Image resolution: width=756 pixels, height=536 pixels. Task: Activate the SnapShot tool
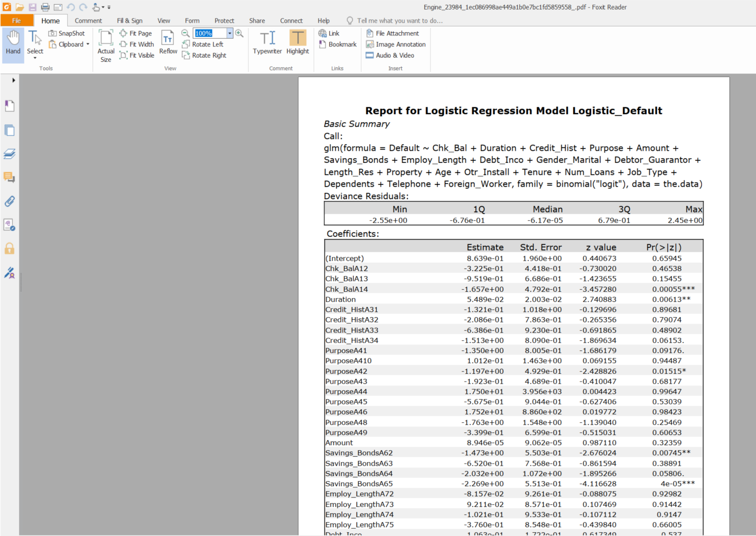point(67,33)
